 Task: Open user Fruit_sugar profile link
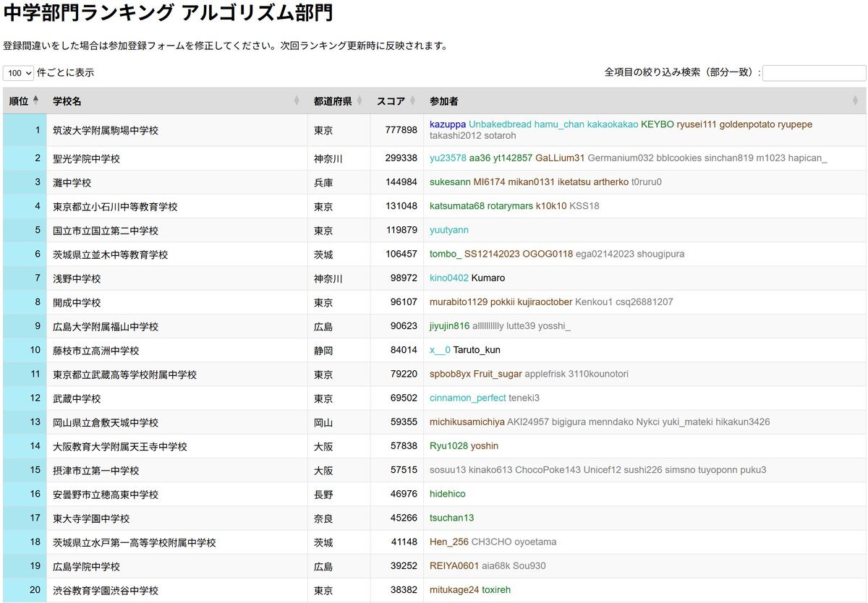tap(498, 374)
